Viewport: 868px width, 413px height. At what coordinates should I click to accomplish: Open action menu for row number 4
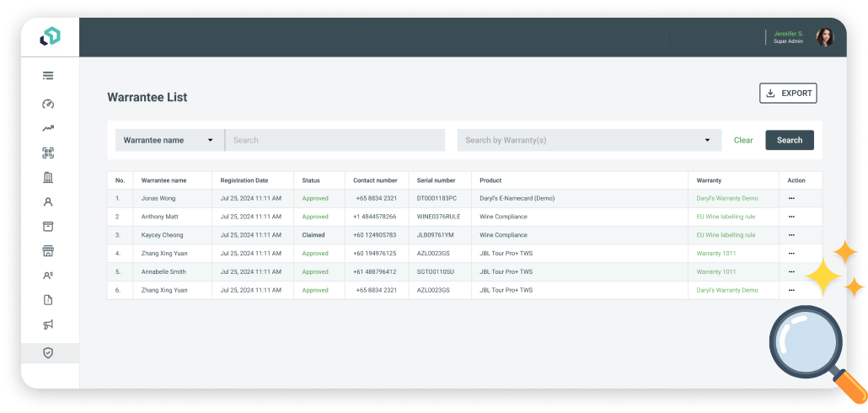791,253
